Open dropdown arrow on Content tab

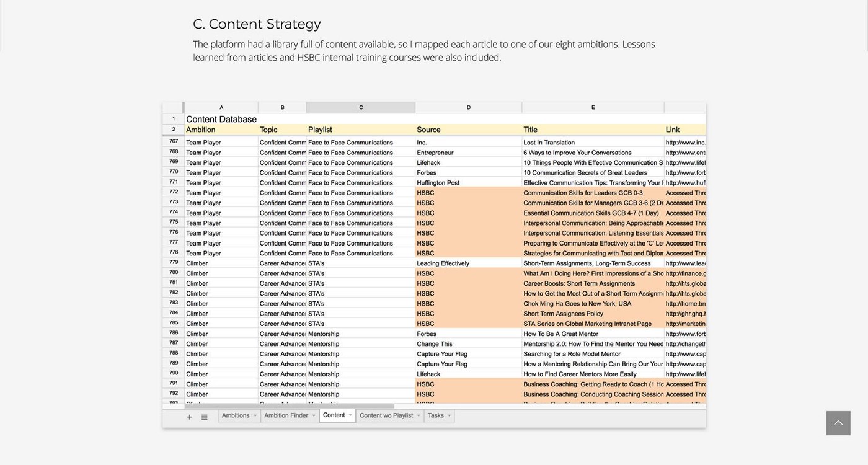(x=350, y=415)
